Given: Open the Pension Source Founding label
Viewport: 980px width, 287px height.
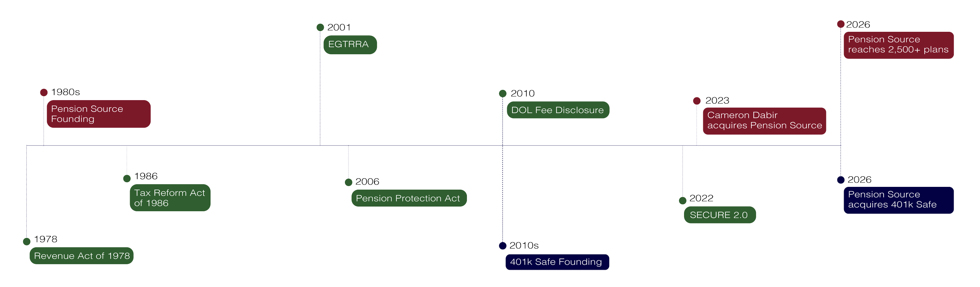Looking at the screenshot, I should click(99, 114).
